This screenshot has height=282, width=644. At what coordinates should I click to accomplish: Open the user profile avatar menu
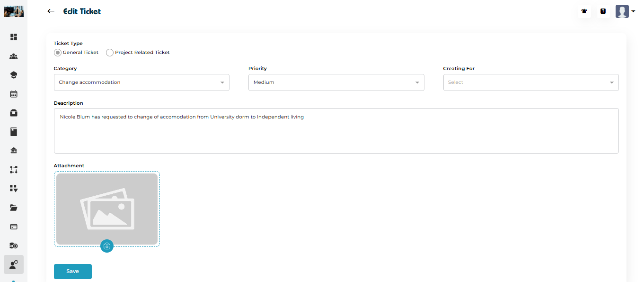[624, 11]
